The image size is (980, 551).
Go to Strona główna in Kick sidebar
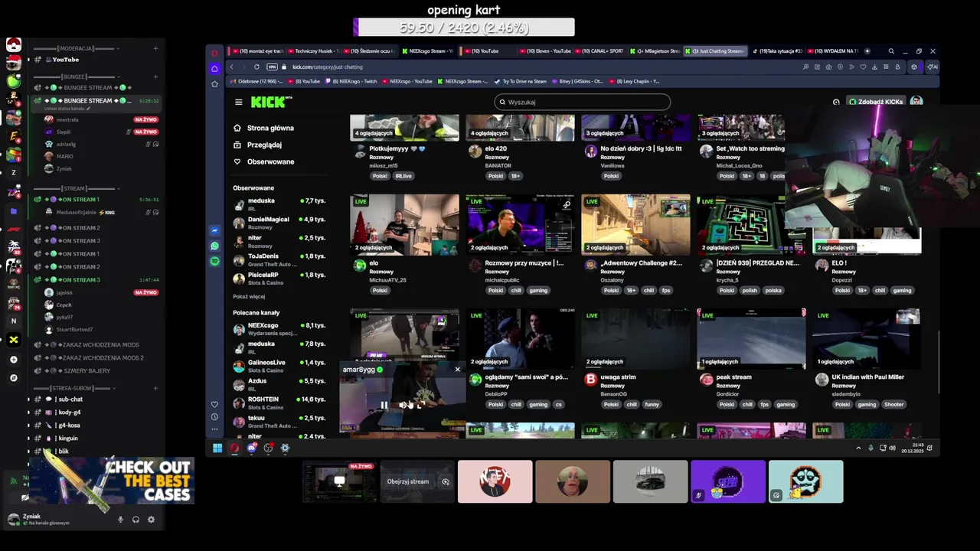tap(263, 128)
